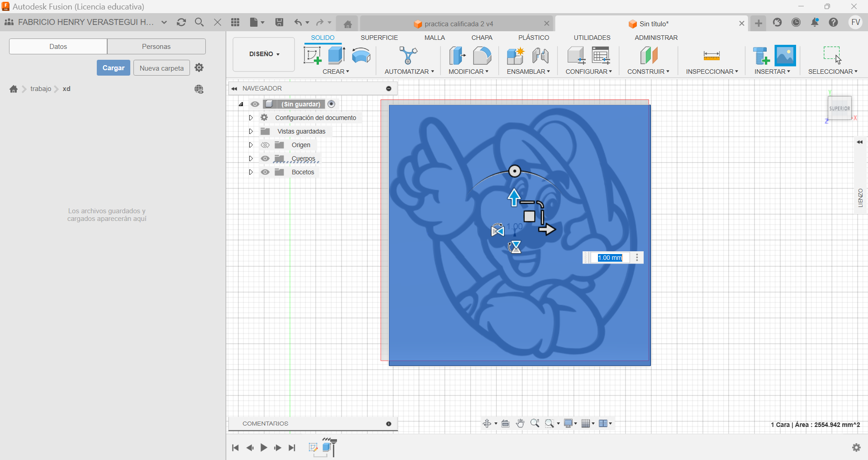Save the document with the disk icon
This screenshot has height=460, width=868.
point(279,22)
